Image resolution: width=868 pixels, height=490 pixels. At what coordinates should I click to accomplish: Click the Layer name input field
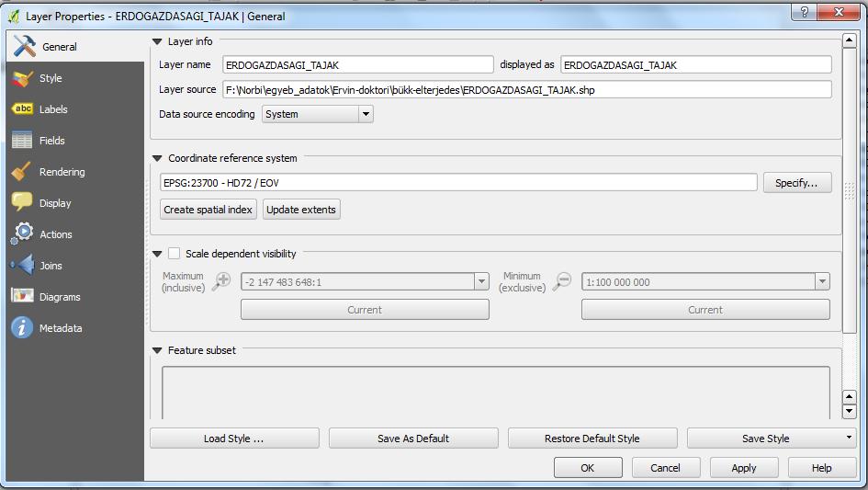point(357,65)
